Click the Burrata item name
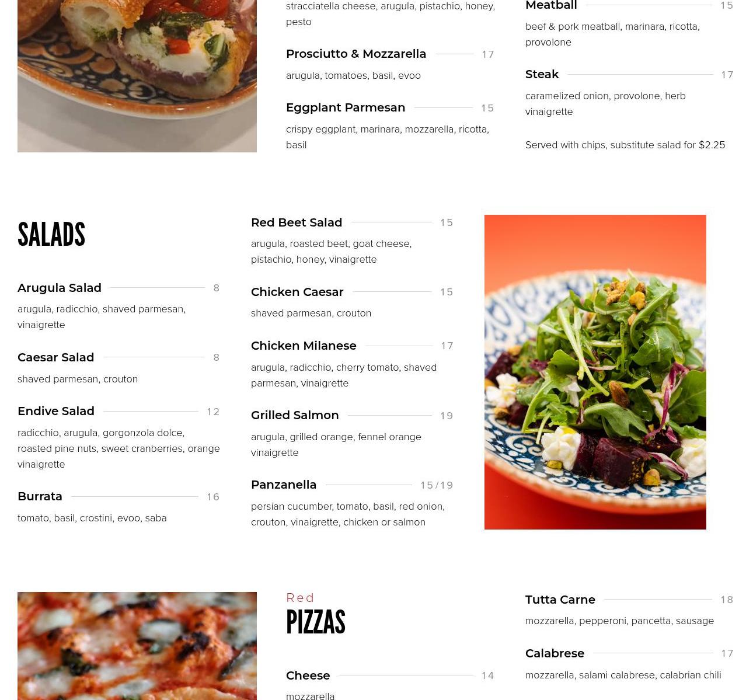The width and height of the screenshot is (753, 700). tap(40, 496)
